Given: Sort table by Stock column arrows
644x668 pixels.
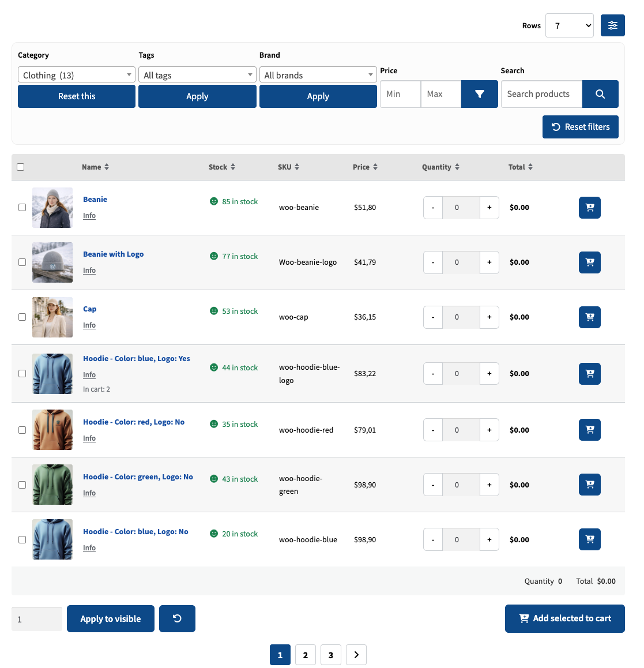Looking at the screenshot, I should [x=233, y=167].
